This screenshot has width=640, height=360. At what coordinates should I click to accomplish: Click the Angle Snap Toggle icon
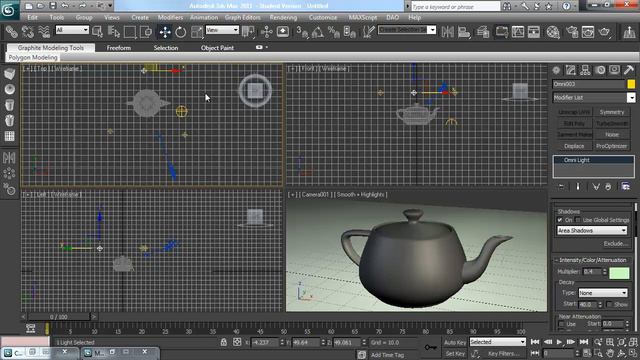[318, 32]
